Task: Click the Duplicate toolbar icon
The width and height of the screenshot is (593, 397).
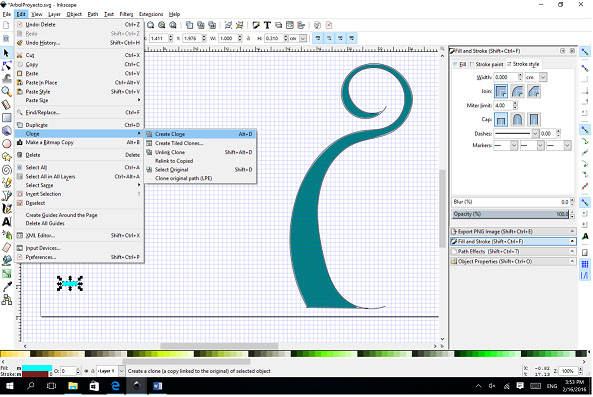Action: pos(189,25)
